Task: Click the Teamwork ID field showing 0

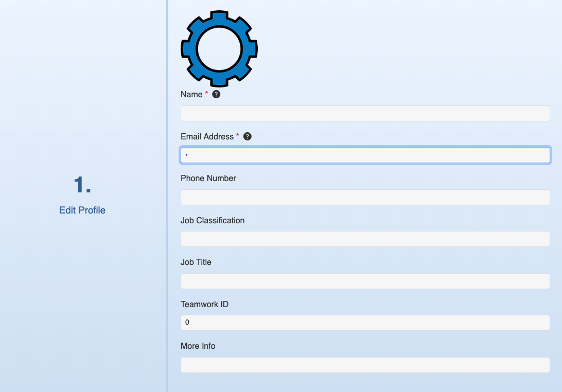Action: (365, 323)
